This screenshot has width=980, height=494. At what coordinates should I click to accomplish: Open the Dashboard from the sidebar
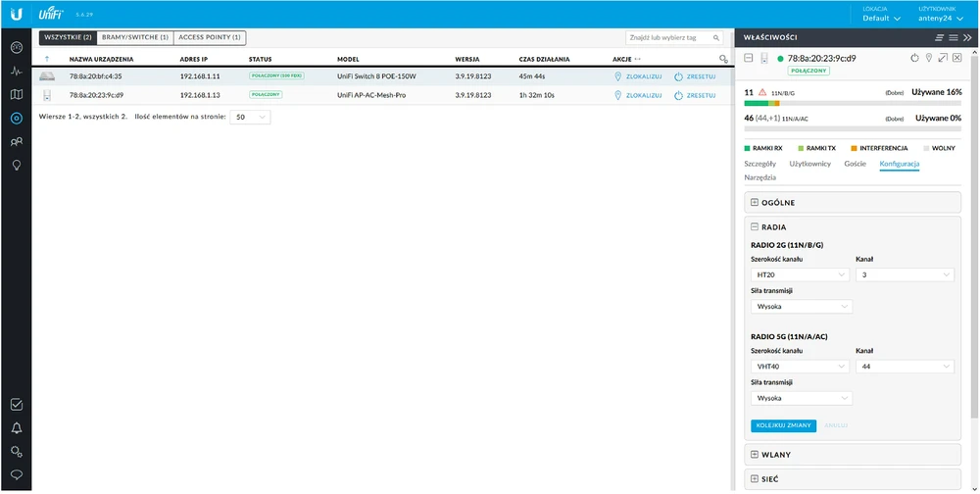pyautogui.click(x=16, y=48)
